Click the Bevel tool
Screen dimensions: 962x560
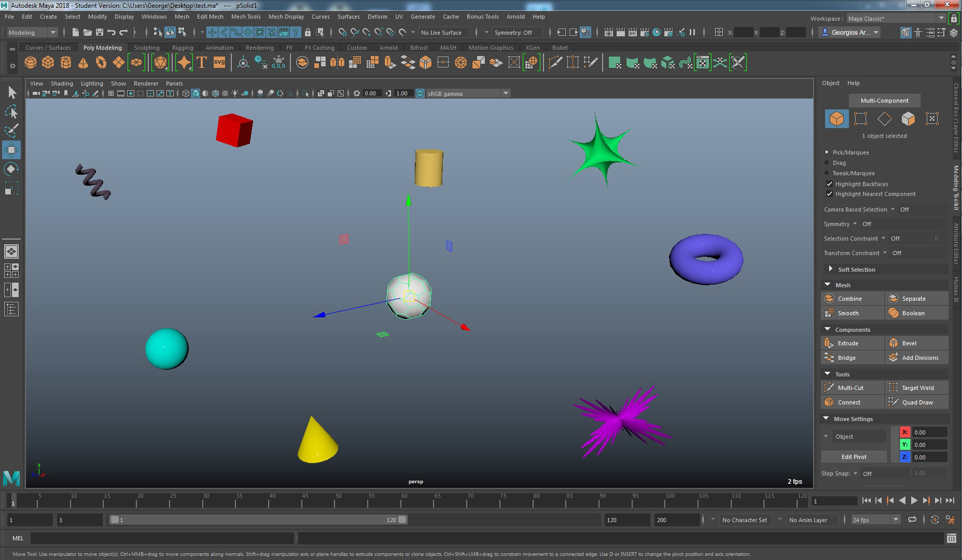917,343
